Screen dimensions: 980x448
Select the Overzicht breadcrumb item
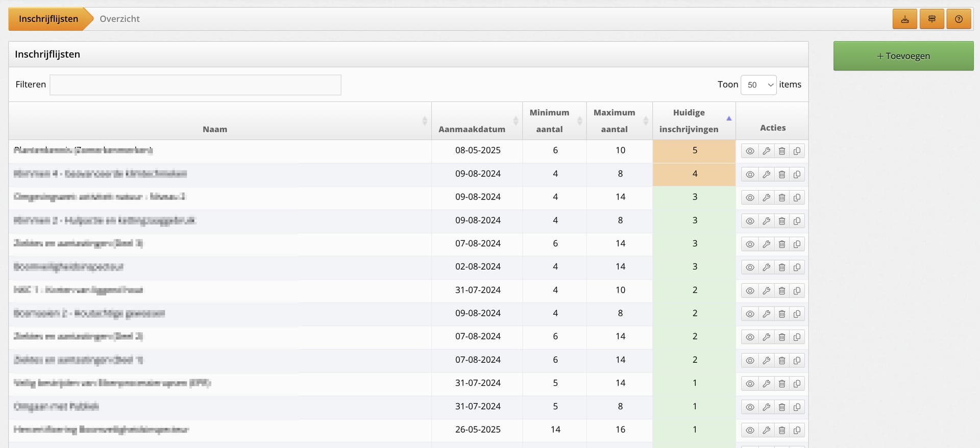pyautogui.click(x=119, y=19)
